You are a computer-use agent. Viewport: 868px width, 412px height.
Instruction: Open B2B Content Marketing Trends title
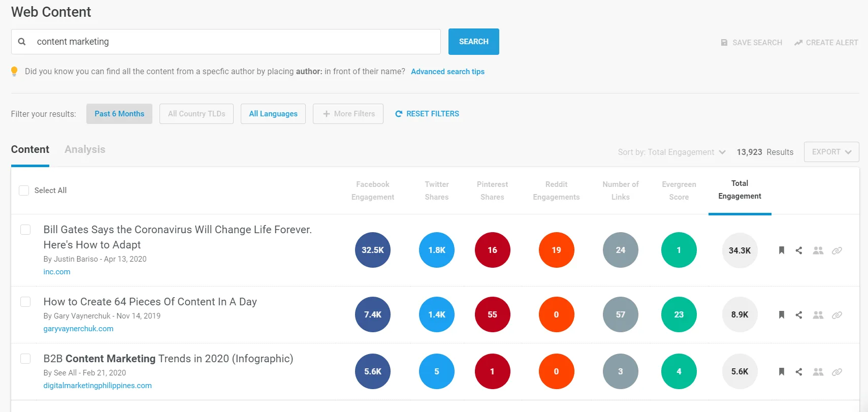coord(168,359)
